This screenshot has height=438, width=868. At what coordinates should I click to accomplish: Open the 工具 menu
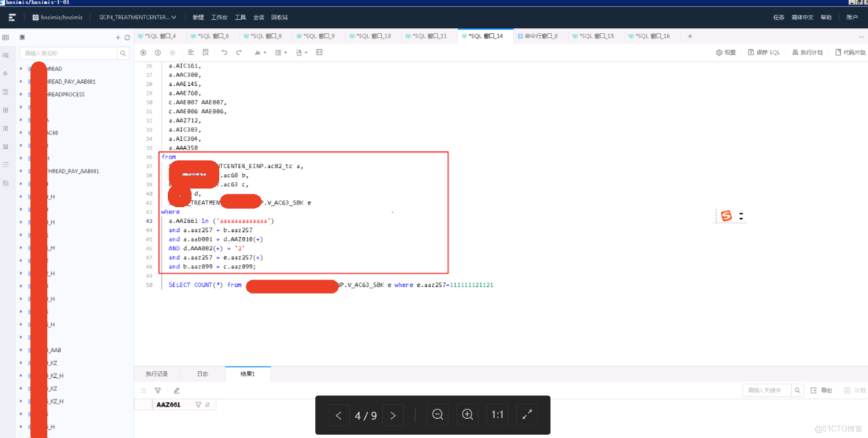tap(240, 17)
